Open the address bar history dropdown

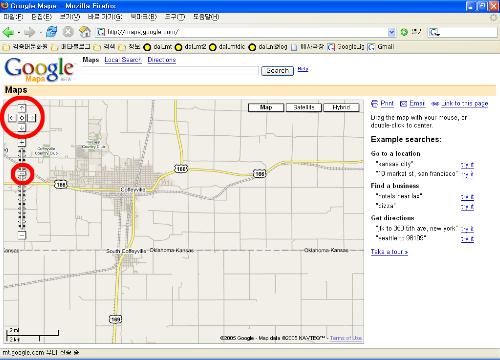coord(391,32)
